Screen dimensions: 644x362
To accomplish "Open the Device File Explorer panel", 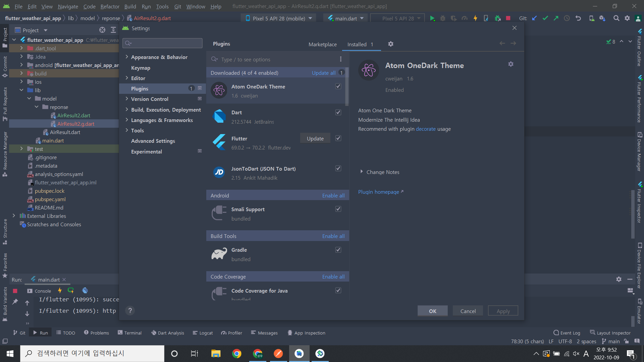I will point(640,265).
